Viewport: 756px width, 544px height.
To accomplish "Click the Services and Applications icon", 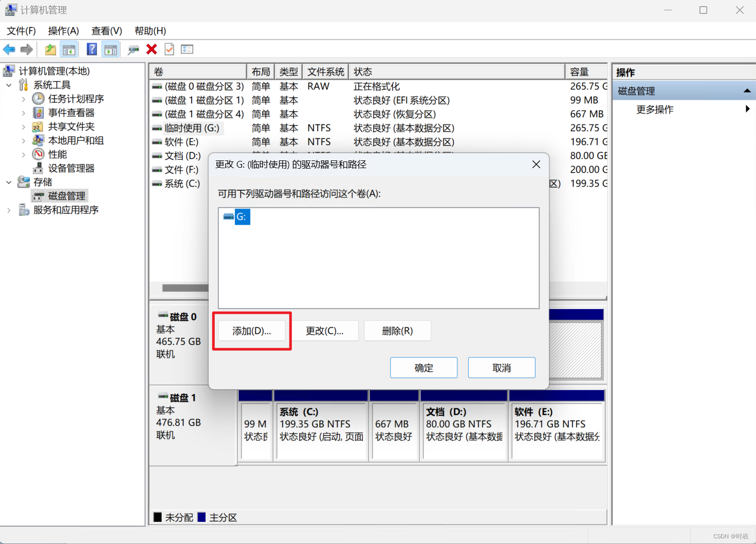I will tap(24, 210).
